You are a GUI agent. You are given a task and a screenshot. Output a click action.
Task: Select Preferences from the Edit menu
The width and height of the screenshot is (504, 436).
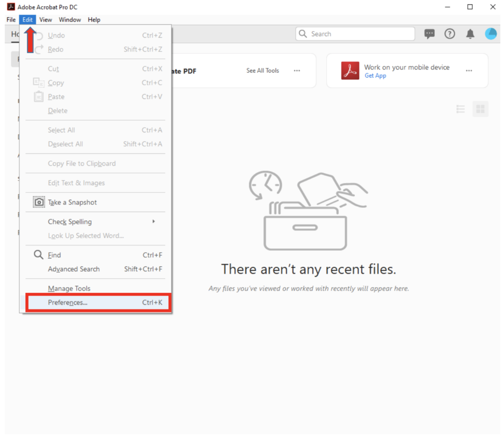[x=68, y=302]
